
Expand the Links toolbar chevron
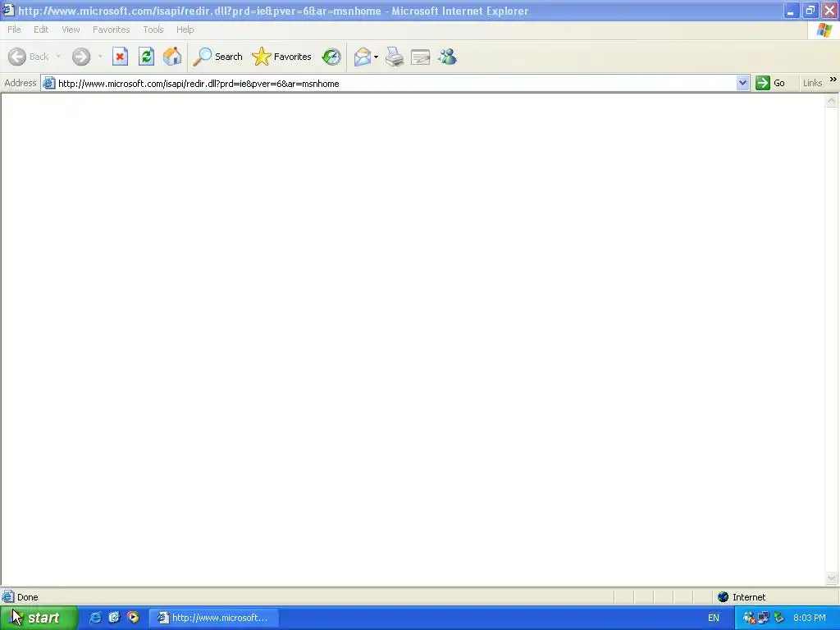coord(833,80)
